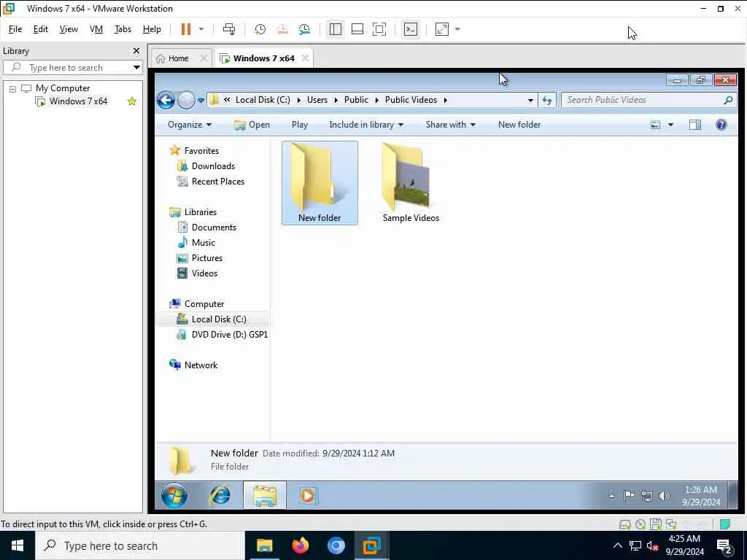747x560 pixels.
Task: Open the VMware Edit menu
Action: click(41, 29)
